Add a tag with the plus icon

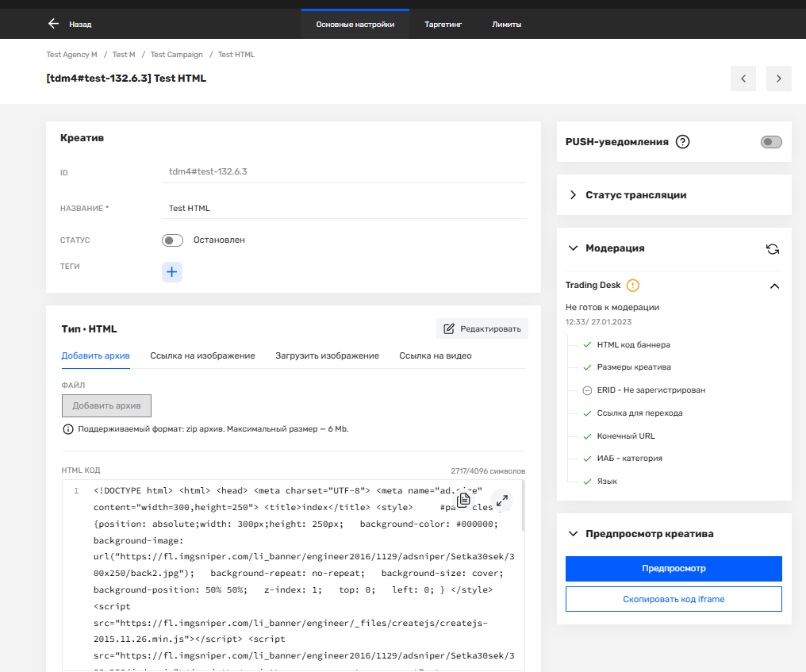(172, 271)
